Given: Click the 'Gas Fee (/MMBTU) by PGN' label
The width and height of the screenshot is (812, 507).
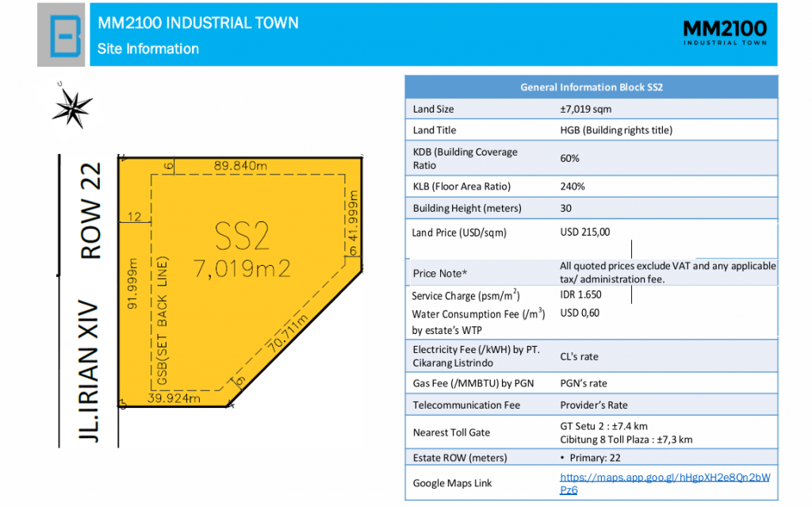Looking at the screenshot, I should (473, 383).
